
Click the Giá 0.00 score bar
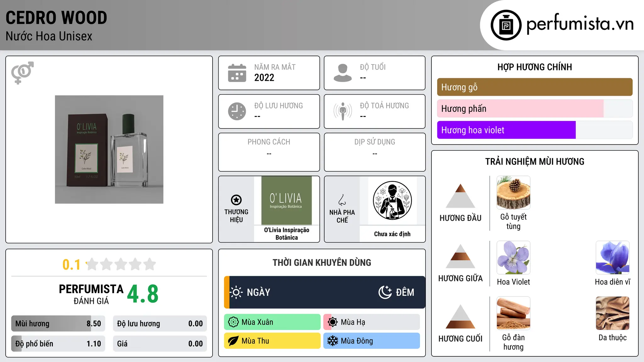[x=160, y=344]
